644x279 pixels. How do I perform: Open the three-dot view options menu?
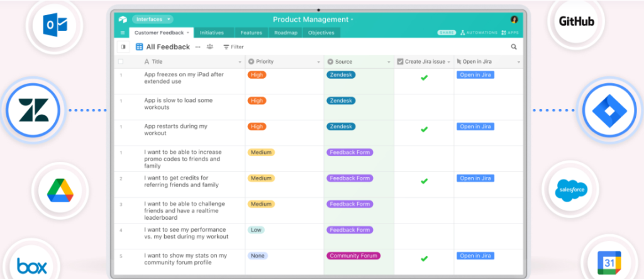tap(197, 47)
